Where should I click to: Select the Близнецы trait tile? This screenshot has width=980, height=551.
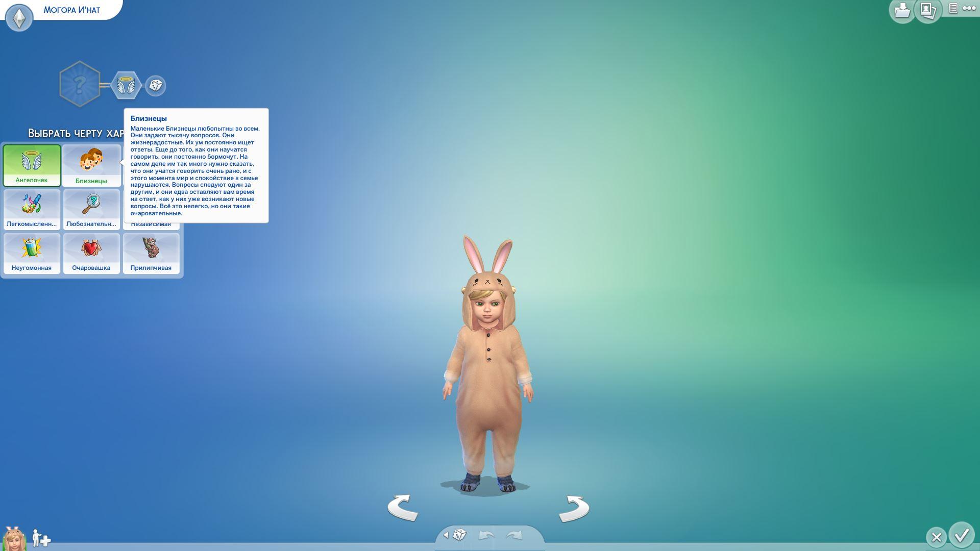pos(91,165)
